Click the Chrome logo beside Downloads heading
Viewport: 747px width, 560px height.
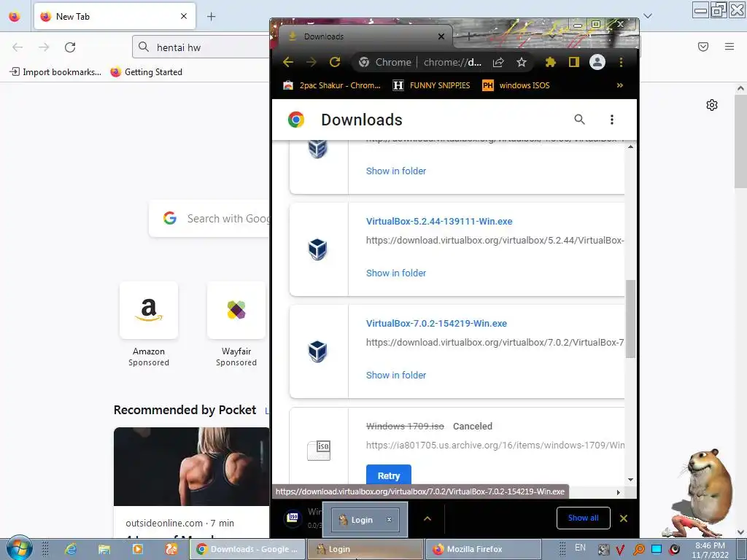pos(296,120)
